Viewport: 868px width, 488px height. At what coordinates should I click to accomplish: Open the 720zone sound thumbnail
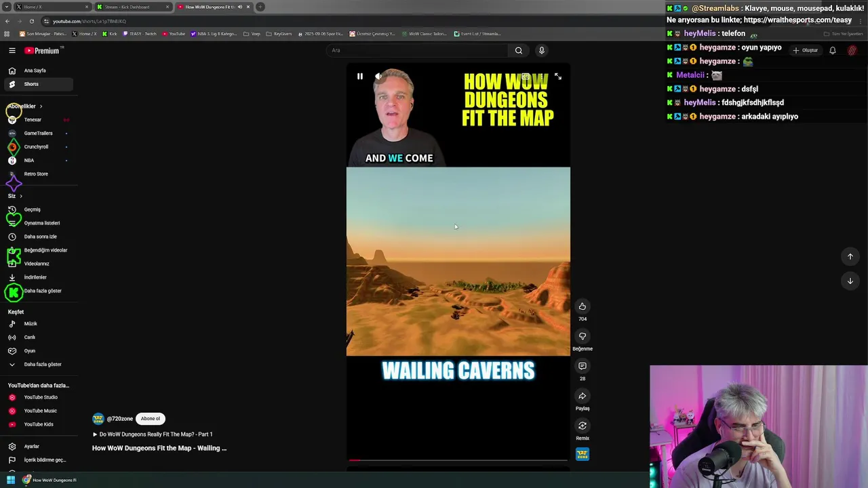coord(583,454)
